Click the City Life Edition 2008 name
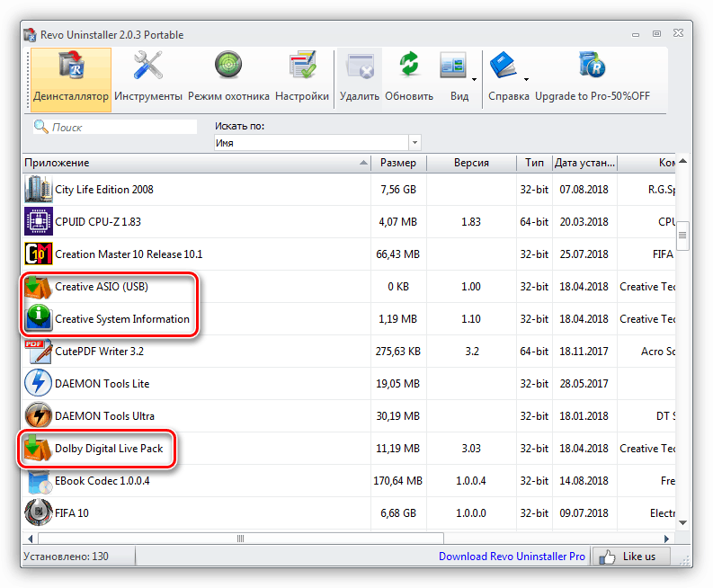The height and width of the screenshot is (588, 713). [104, 189]
